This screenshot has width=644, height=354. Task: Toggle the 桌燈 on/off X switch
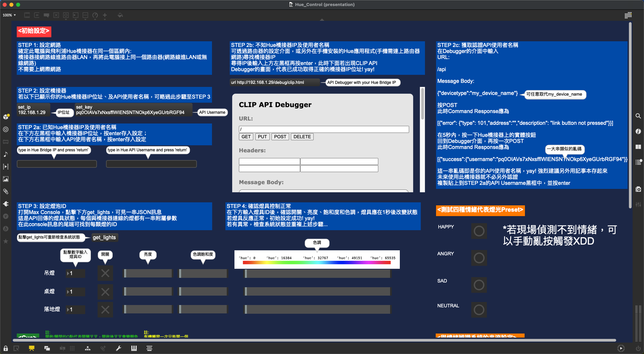point(105,292)
